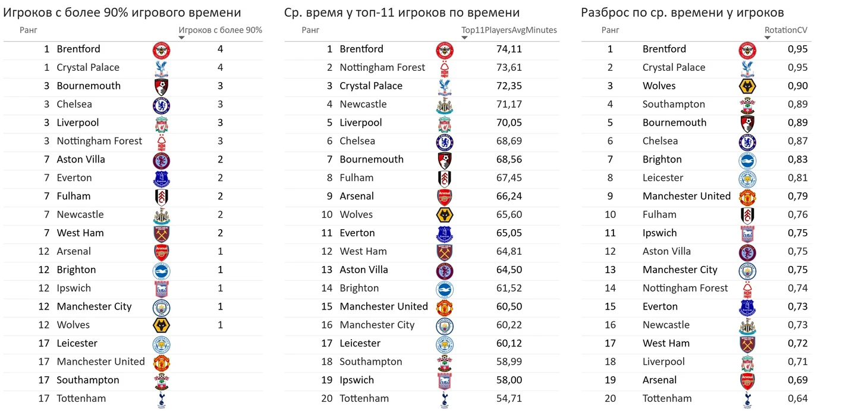
Task: Click Manchester United crest in right table
Action: [x=747, y=197]
